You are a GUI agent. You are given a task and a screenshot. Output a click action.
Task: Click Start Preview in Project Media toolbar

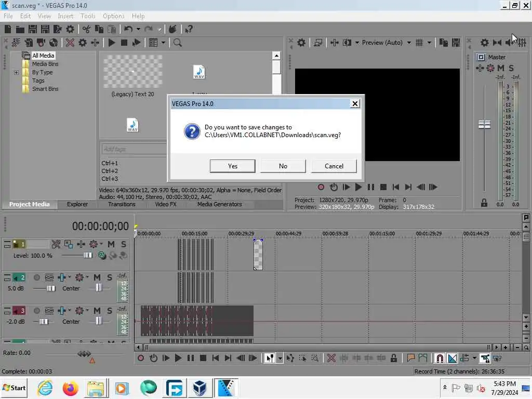pyautogui.click(x=111, y=43)
